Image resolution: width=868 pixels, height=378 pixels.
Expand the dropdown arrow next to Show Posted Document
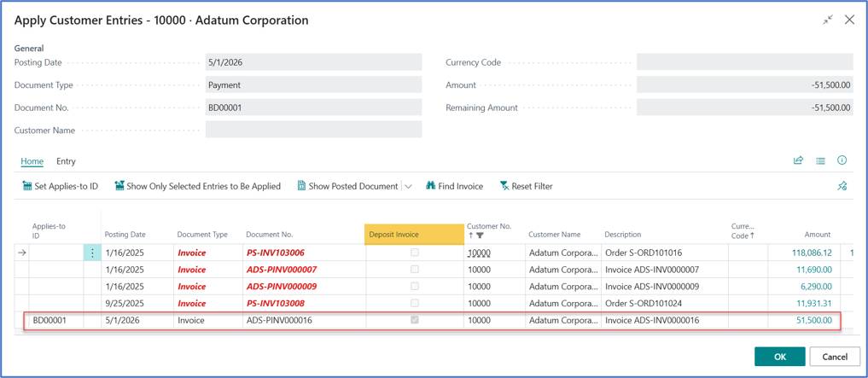pyautogui.click(x=409, y=187)
